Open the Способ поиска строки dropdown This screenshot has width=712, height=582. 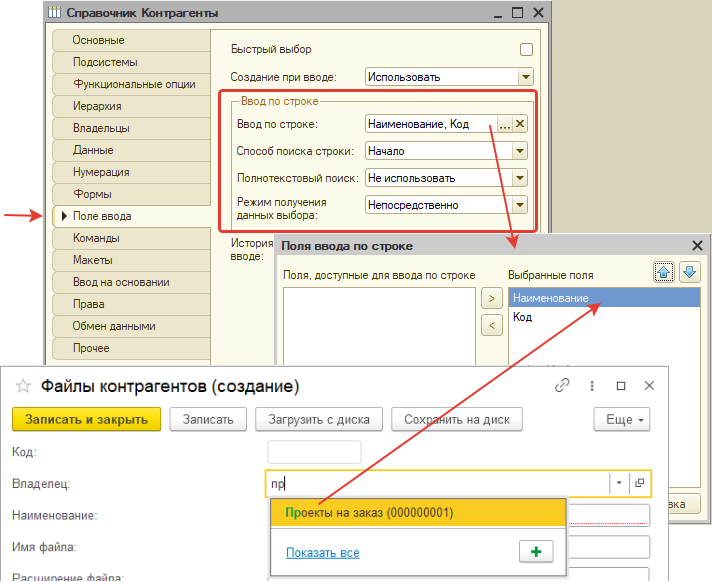[x=520, y=151]
